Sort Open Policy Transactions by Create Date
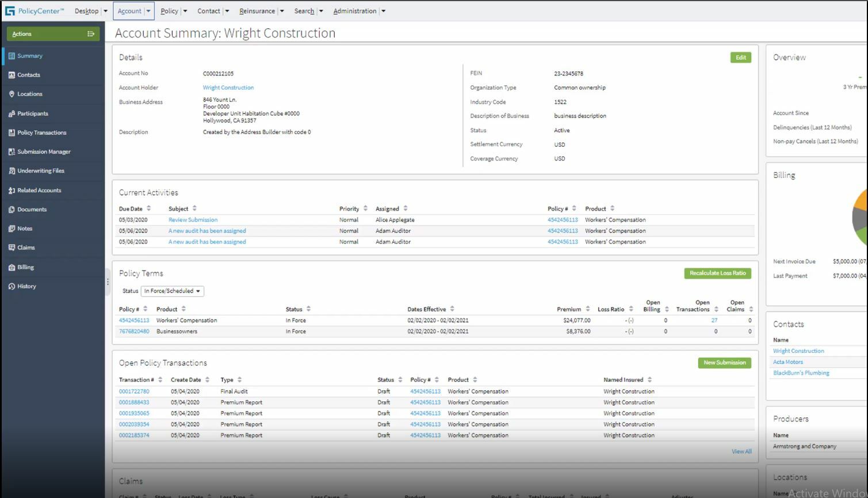The height and width of the screenshot is (498, 868). [x=207, y=380]
